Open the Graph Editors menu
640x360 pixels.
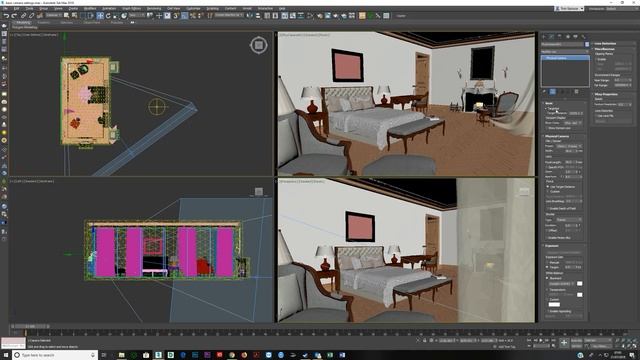131,8
